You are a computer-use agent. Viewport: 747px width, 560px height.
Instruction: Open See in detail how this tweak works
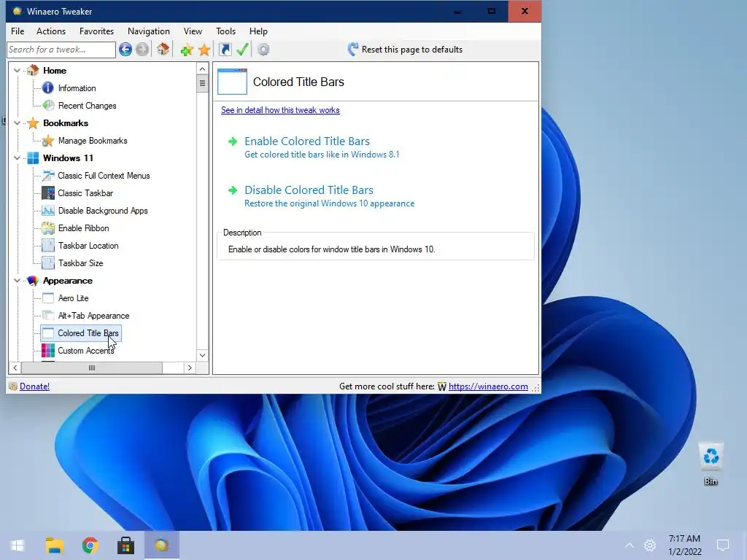click(280, 110)
